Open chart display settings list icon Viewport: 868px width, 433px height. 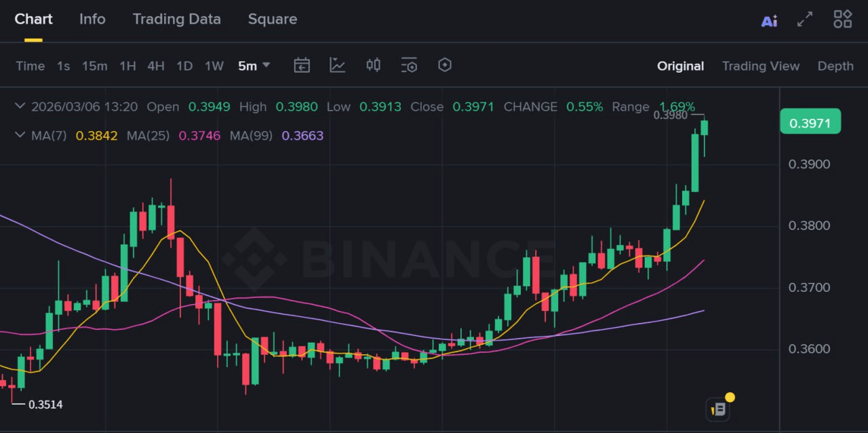point(409,65)
